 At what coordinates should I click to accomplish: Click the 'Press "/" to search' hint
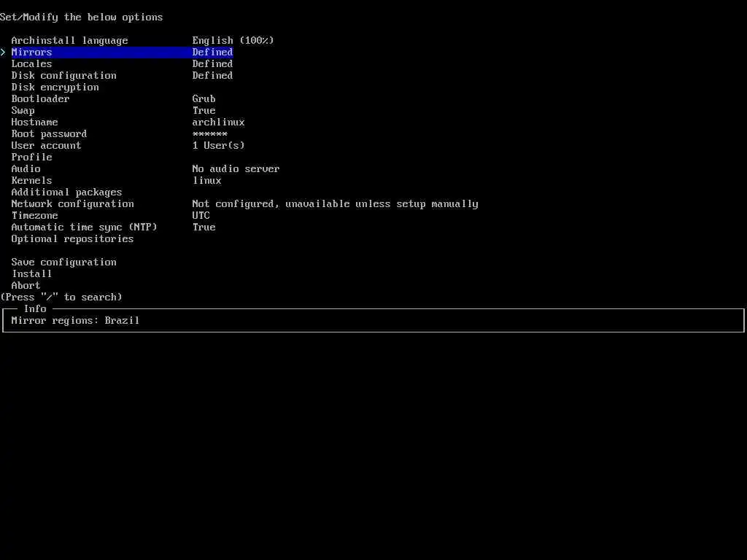click(61, 297)
